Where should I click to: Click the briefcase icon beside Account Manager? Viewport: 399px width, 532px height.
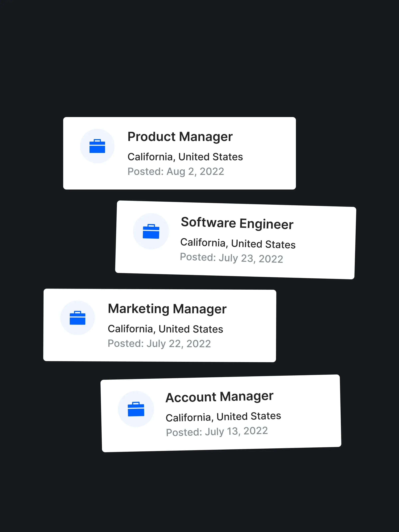(136, 409)
